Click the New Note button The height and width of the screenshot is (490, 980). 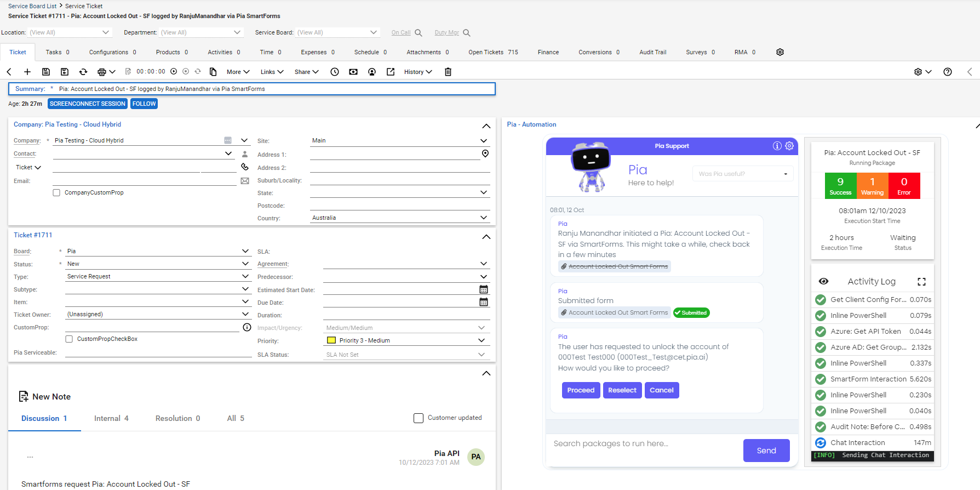coord(45,396)
